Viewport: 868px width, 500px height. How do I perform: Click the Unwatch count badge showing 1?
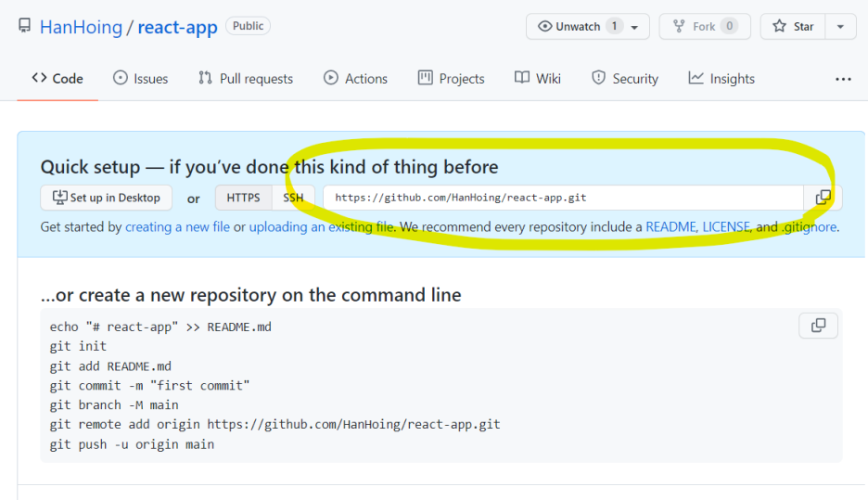[x=614, y=26]
